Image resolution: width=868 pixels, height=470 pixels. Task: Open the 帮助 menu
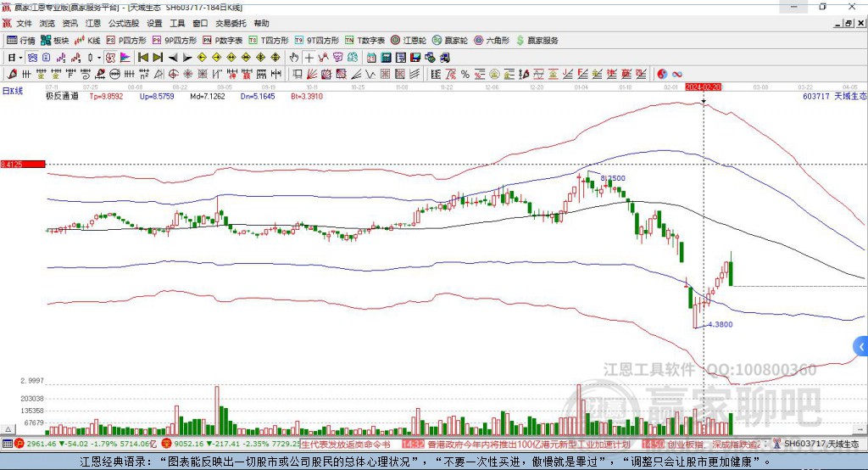click(x=261, y=23)
